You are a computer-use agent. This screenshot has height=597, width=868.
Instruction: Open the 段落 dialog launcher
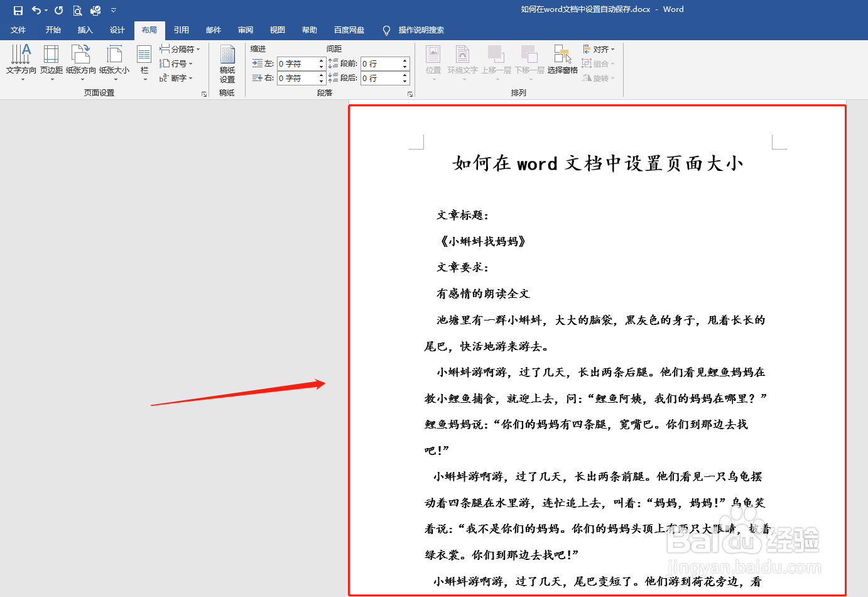[x=410, y=94]
